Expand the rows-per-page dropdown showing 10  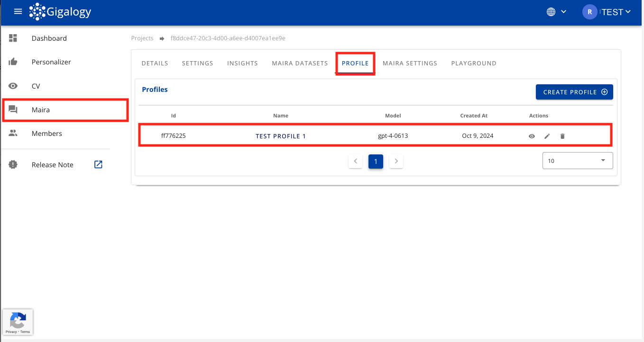(x=577, y=161)
